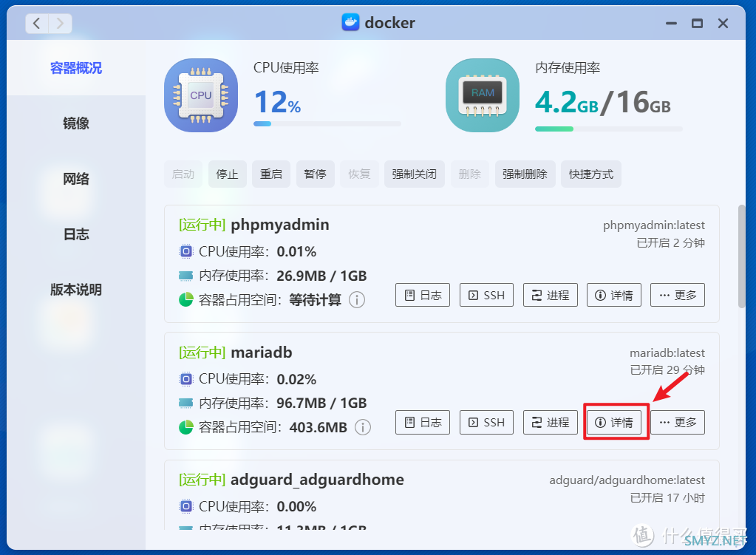Click the CPU usage progress bar
This screenshot has width=756, height=555.
[x=327, y=124]
